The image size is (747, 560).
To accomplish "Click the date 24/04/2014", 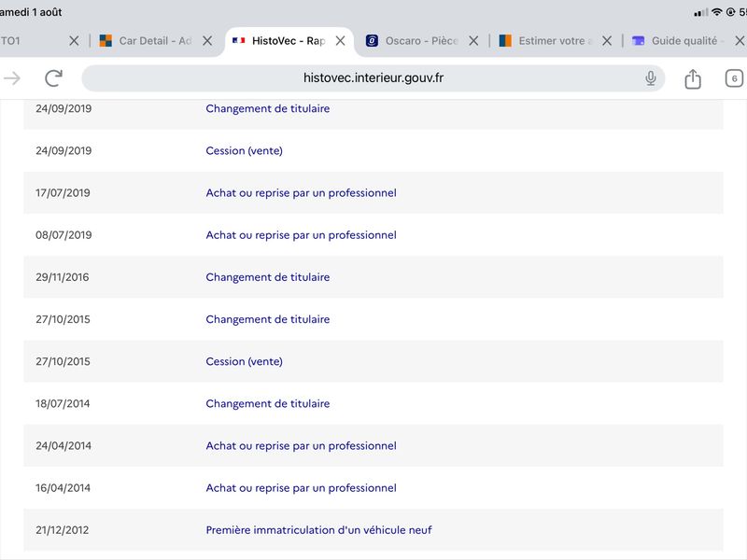I will [63, 446].
